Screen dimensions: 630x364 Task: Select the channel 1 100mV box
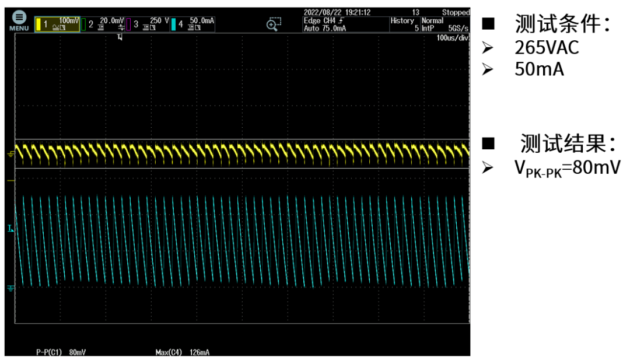pyautogui.click(x=57, y=24)
